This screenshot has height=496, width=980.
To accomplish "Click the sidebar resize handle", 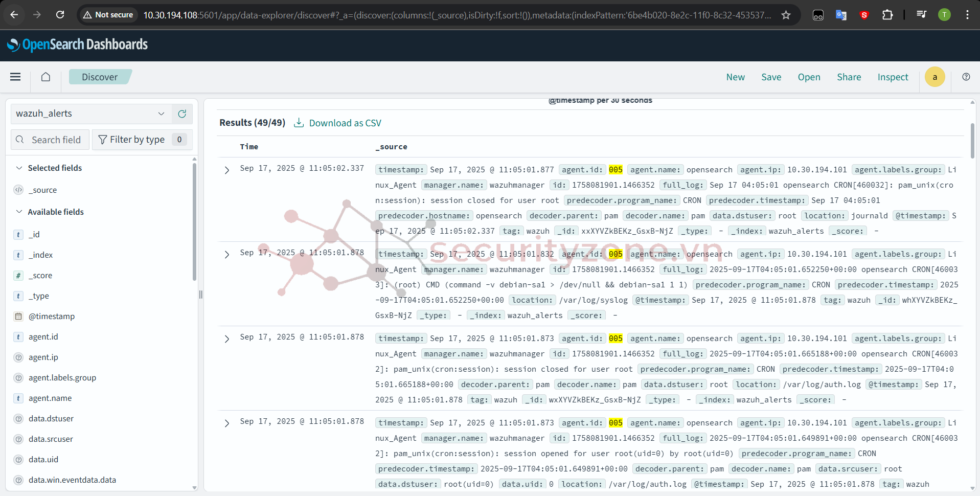I will point(201,295).
